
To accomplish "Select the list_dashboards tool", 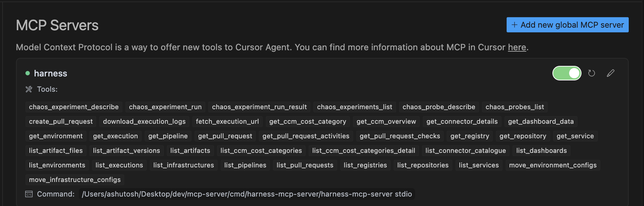I will (542, 151).
